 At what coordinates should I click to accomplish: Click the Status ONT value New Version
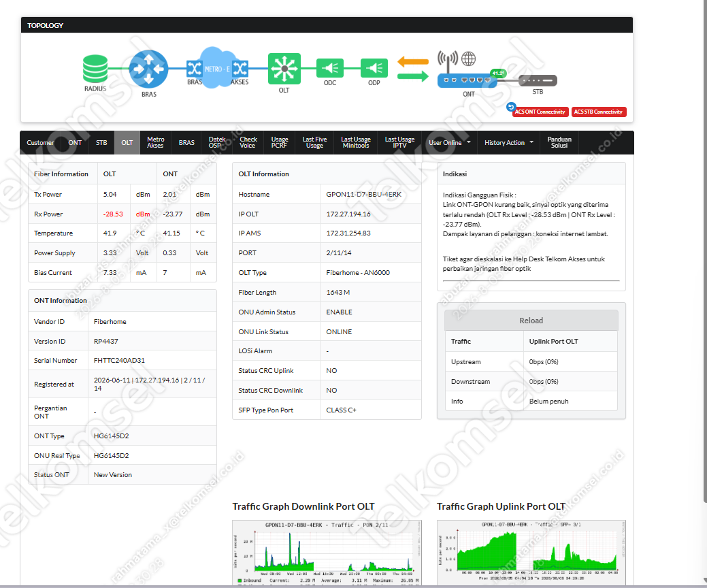pyautogui.click(x=113, y=475)
